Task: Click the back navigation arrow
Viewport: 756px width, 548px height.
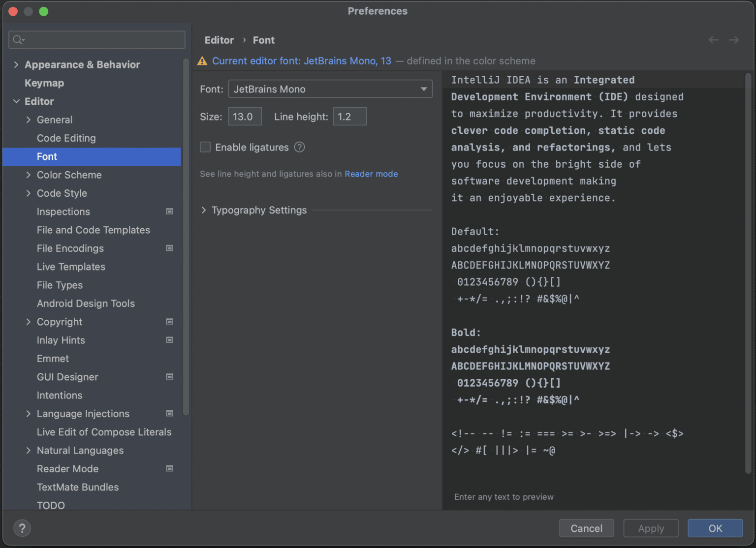Action: click(x=714, y=40)
